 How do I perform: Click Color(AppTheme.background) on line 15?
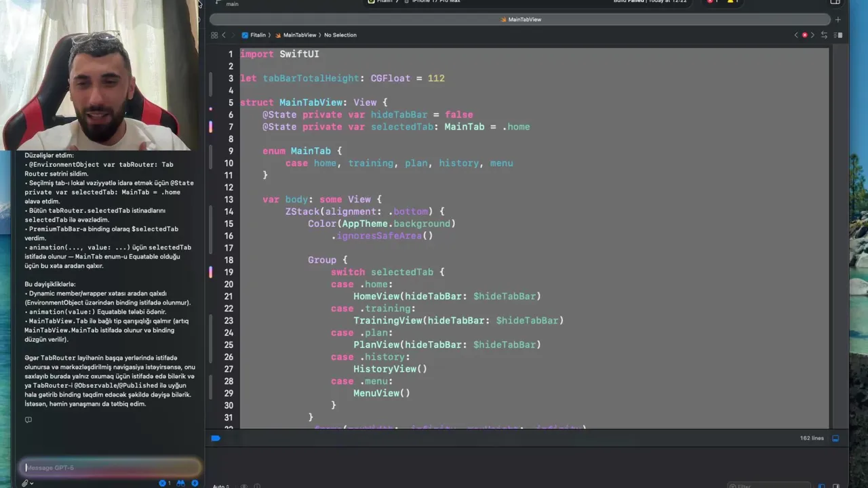click(382, 224)
